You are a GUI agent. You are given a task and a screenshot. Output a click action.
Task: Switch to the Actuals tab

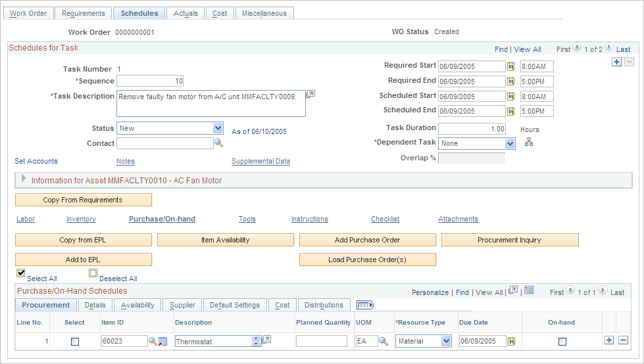pos(186,13)
